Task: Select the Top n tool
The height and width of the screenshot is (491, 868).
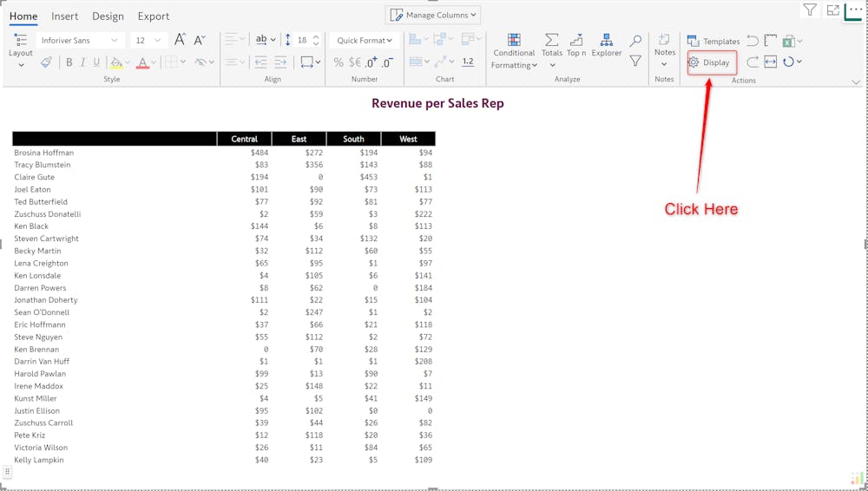Action: tap(576, 45)
